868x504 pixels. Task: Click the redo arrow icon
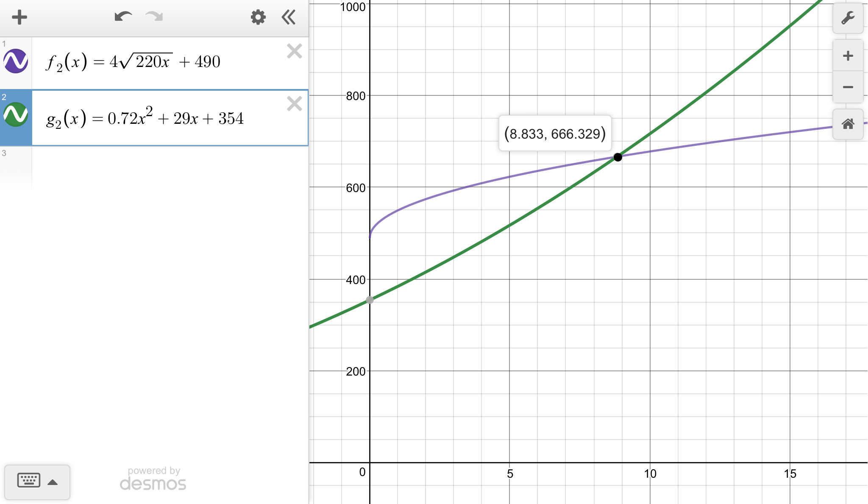coord(154,17)
